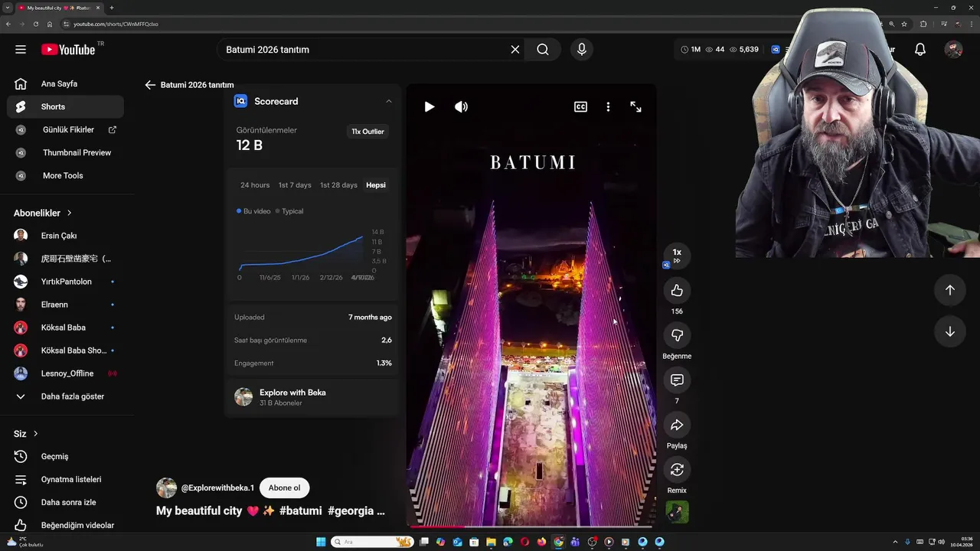Open the #georgia hashtag

(351, 510)
